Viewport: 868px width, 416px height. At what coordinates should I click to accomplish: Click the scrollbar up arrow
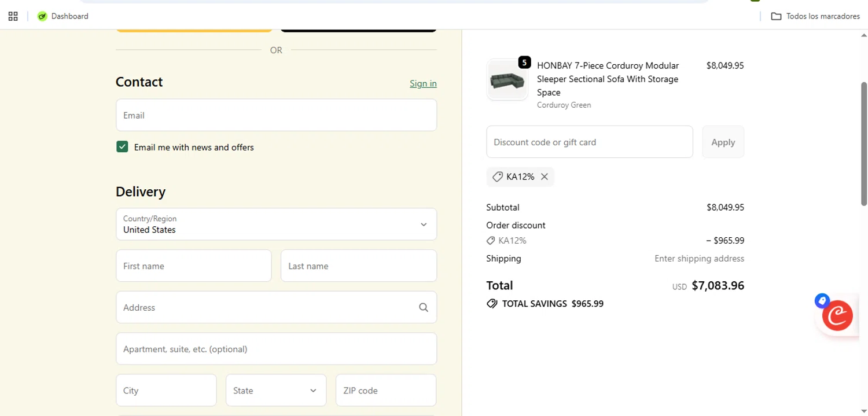864,35
